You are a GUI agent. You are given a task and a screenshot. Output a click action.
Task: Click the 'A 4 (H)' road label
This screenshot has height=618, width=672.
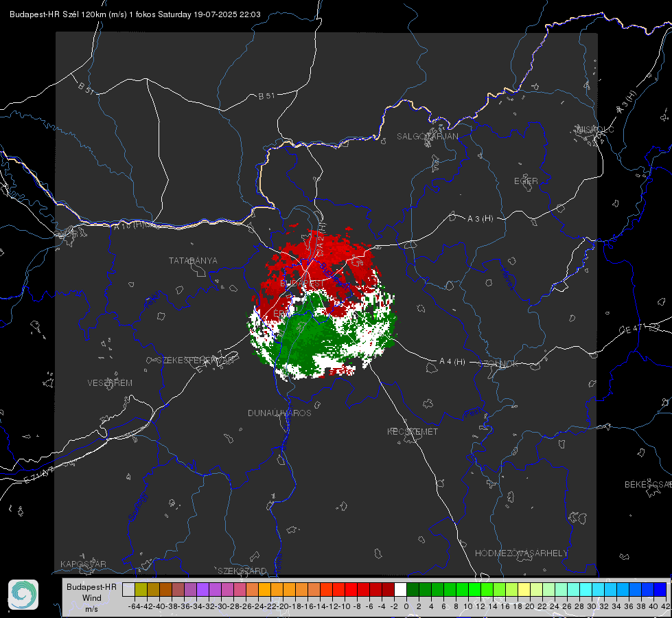point(452,362)
